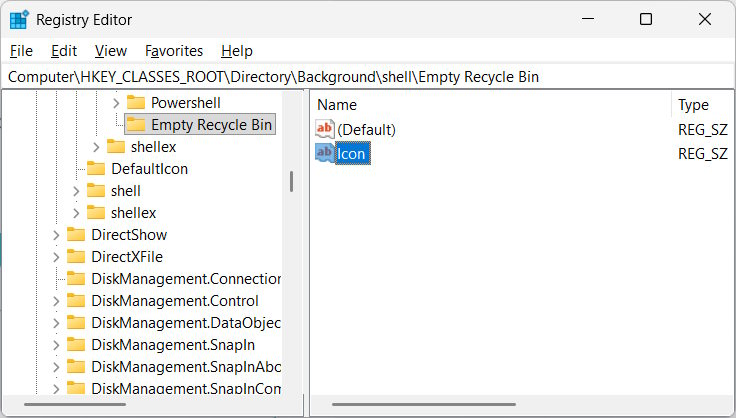Expand the Powershell key
Viewport: 736px width, 418px height.
(x=116, y=103)
